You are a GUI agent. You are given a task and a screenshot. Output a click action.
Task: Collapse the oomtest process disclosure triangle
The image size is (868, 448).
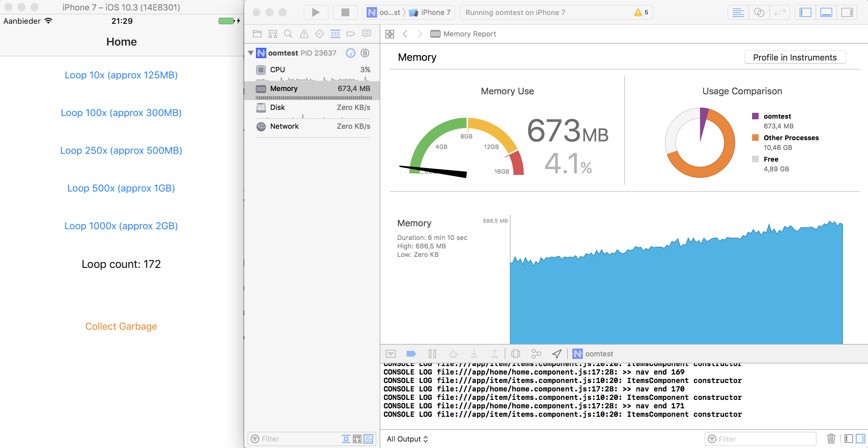(x=251, y=53)
